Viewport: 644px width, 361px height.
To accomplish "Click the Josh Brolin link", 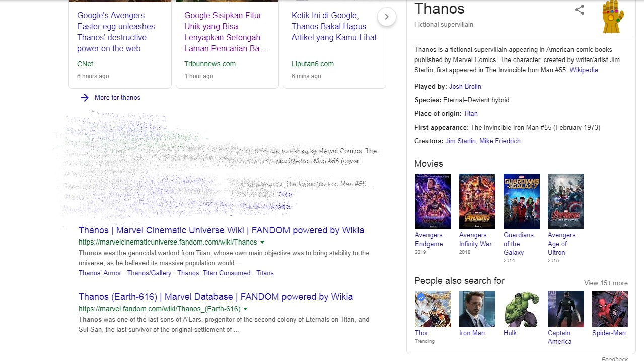I will coord(465,87).
